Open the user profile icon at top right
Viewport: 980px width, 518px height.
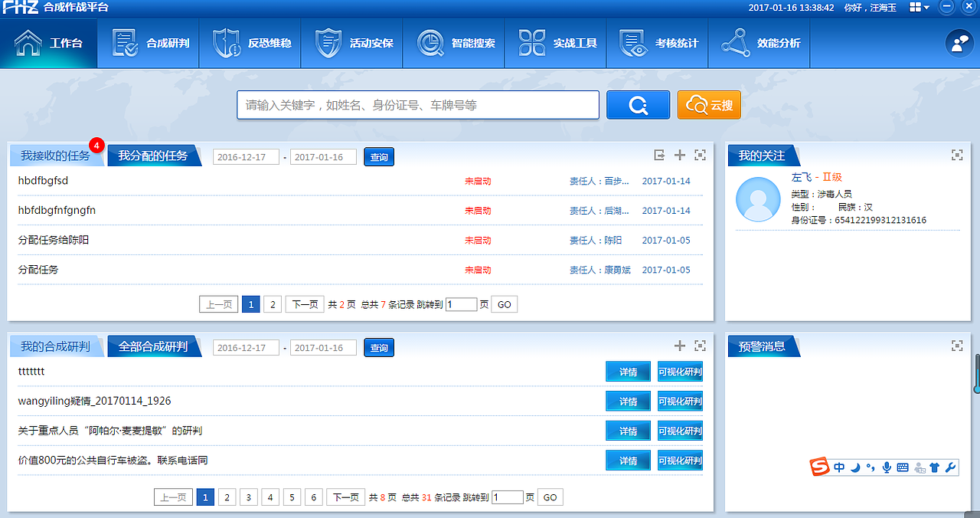pyautogui.click(x=959, y=44)
